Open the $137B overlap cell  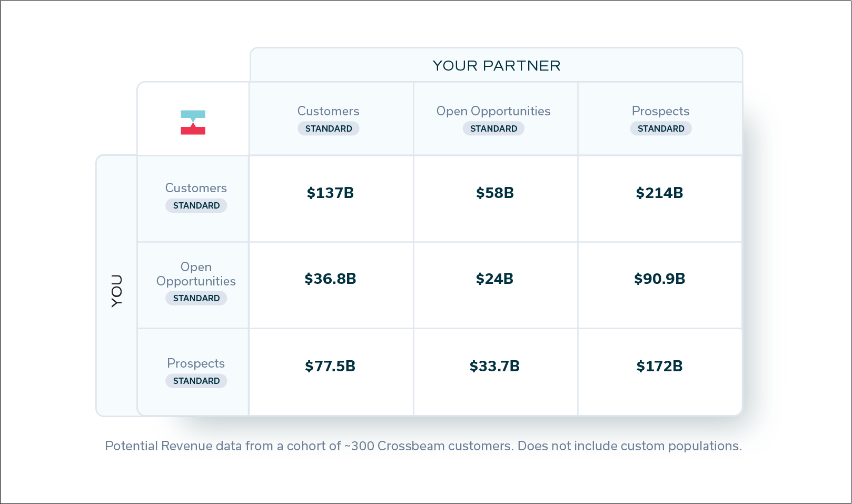(331, 199)
